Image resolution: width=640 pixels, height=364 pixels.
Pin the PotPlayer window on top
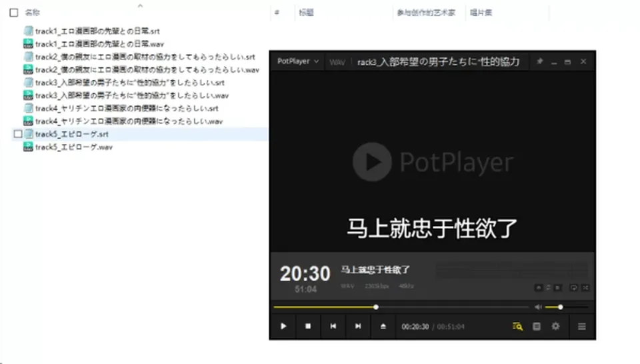[539, 61]
